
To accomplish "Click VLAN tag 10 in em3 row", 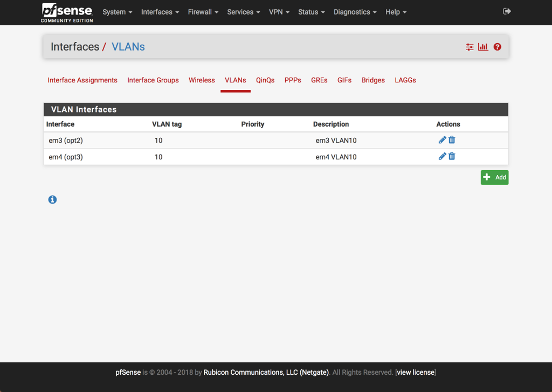I will (x=158, y=141).
